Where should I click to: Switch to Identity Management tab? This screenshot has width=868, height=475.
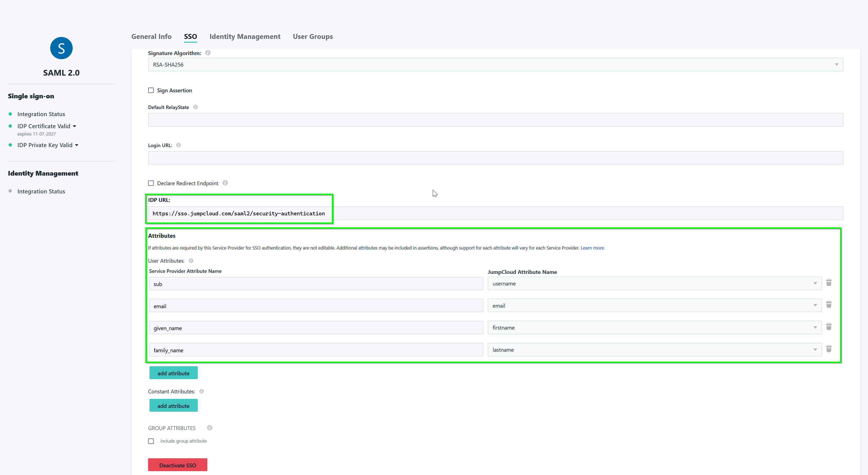click(245, 36)
